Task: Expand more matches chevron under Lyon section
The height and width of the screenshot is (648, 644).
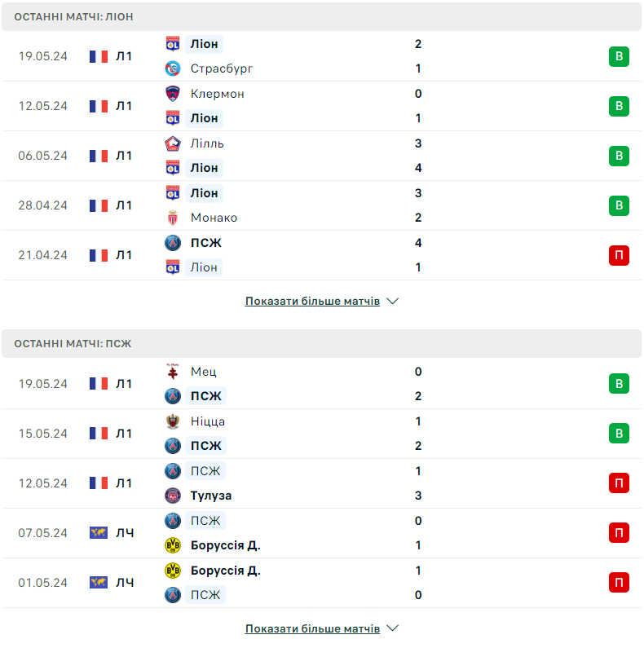Action: click(392, 301)
